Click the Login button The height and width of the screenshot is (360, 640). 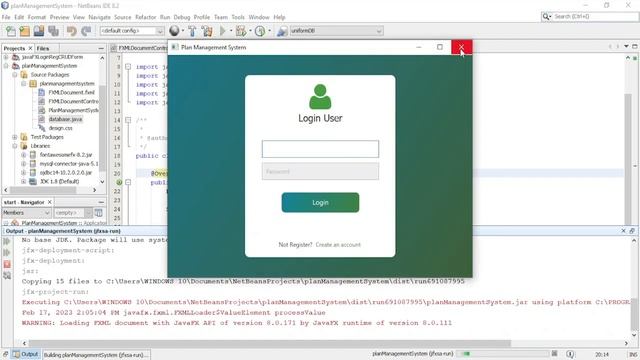point(320,202)
